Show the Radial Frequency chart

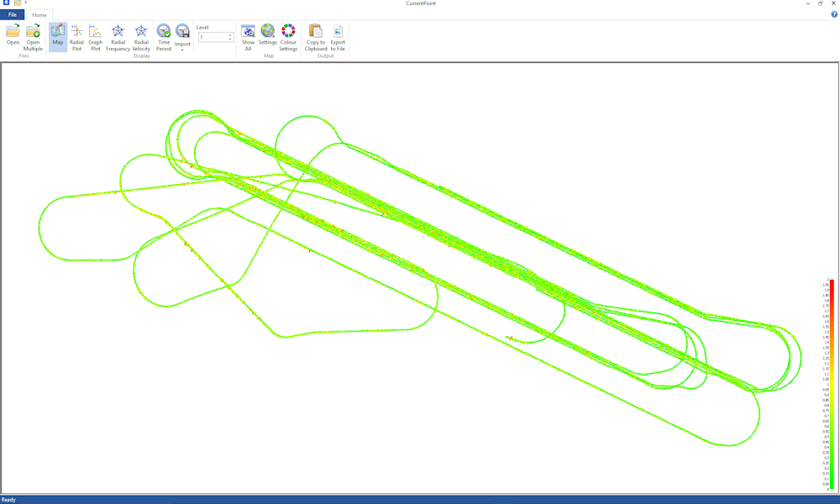tap(118, 36)
